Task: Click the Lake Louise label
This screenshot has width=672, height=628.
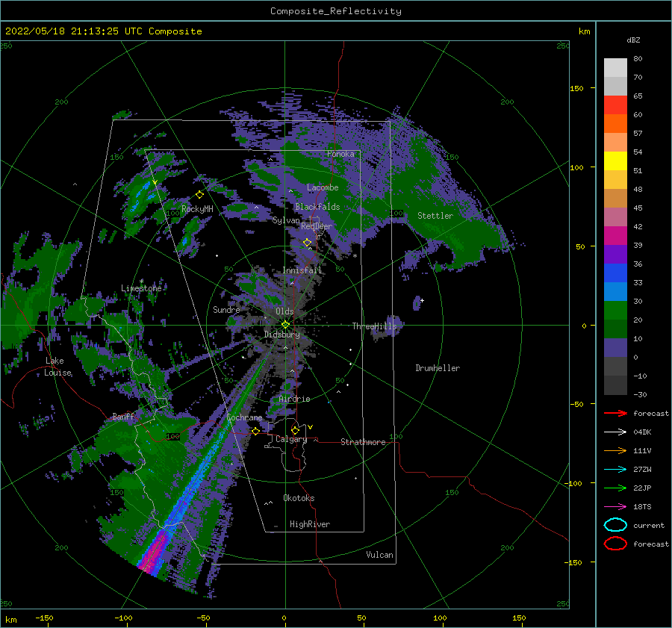Action: click(57, 367)
